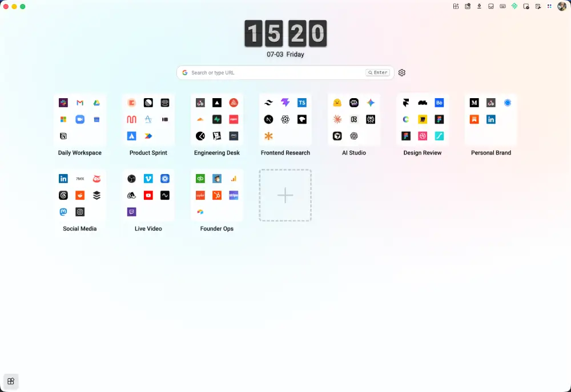
Task: Open the Stripe shortcut icon
Action: (x=234, y=196)
